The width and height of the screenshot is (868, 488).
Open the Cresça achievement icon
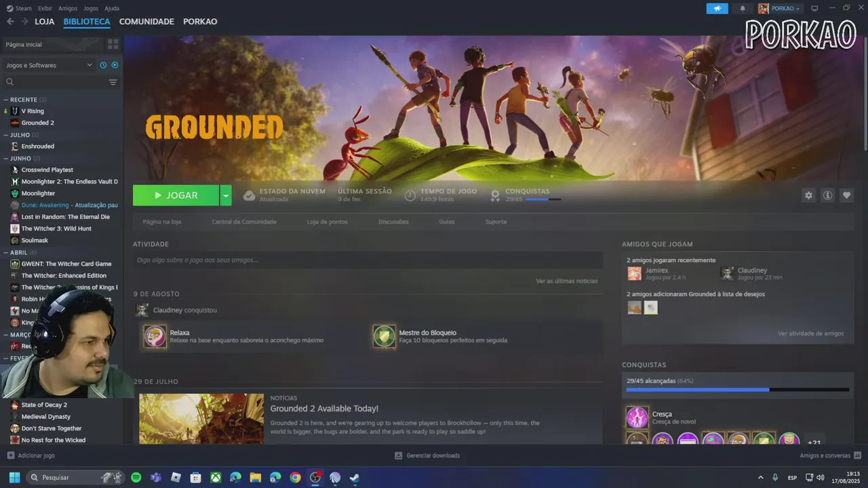[x=637, y=418]
